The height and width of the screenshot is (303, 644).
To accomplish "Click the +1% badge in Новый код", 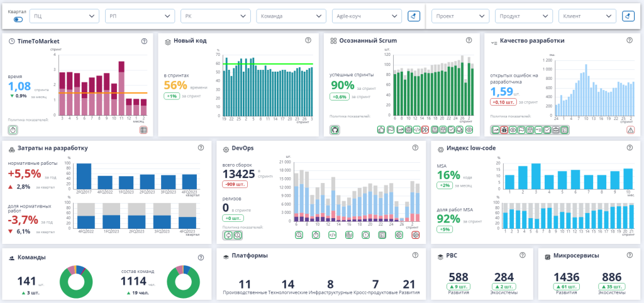I will tap(171, 96).
